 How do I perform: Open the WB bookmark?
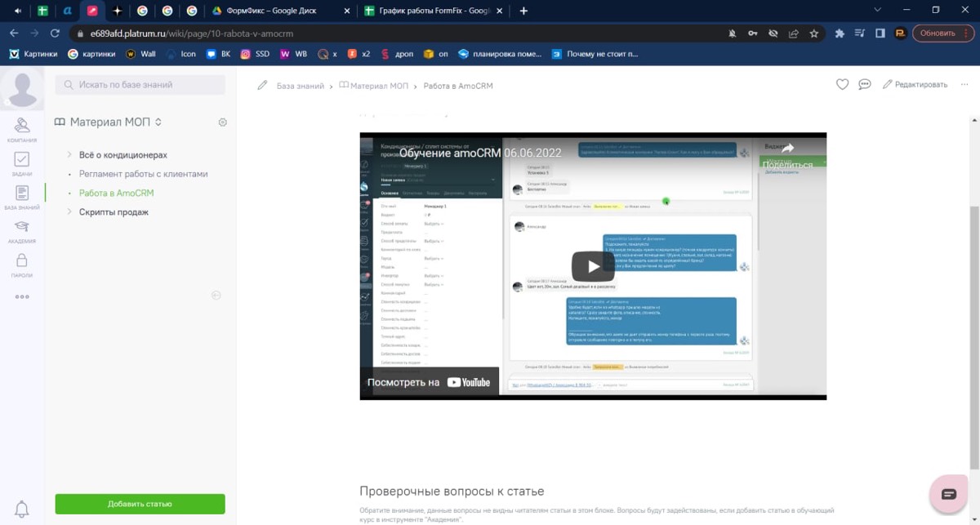tap(293, 54)
